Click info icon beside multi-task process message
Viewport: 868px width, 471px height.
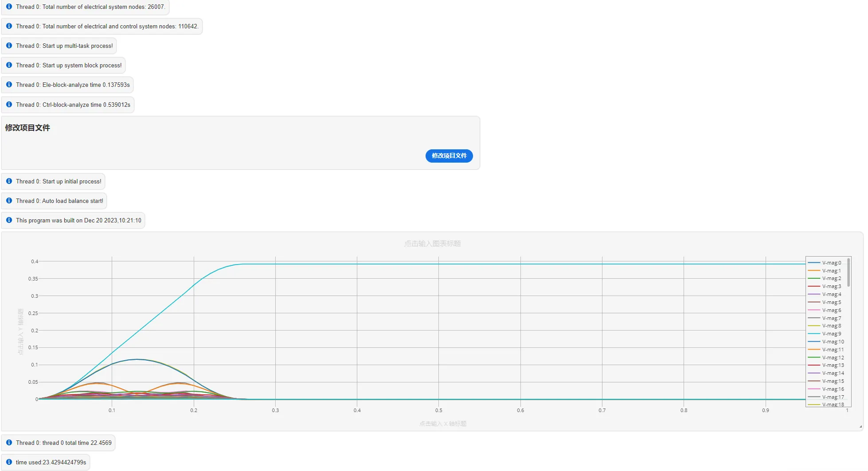[x=9, y=46]
